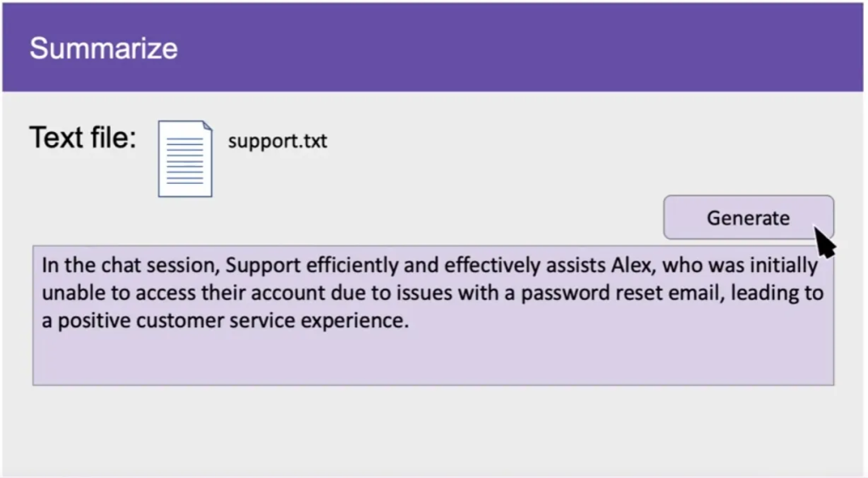The height and width of the screenshot is (478, 868).
Task: Click the word "Alex" in the summary
Action: click(x=632, y=266)
